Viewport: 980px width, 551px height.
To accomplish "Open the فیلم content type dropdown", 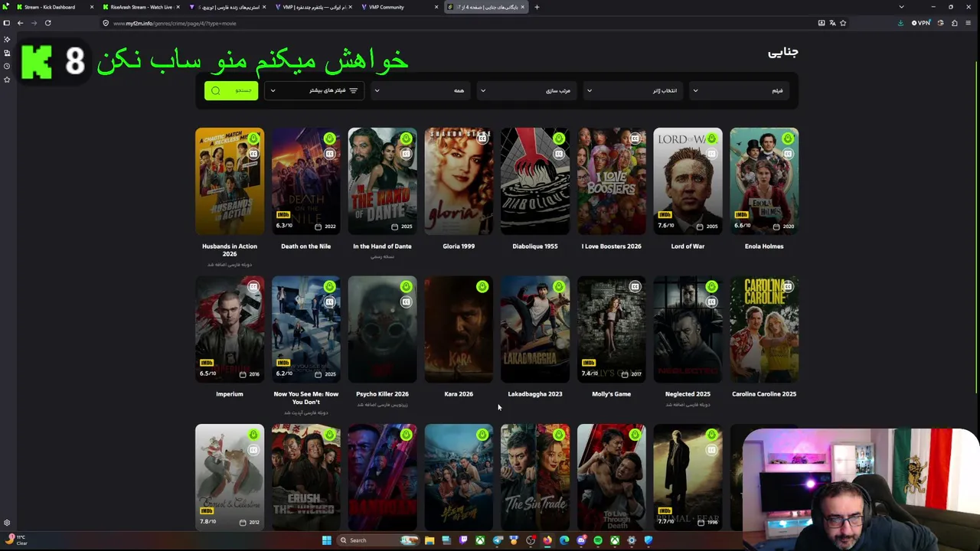I will pyautogui.click(x=740, y=90).
